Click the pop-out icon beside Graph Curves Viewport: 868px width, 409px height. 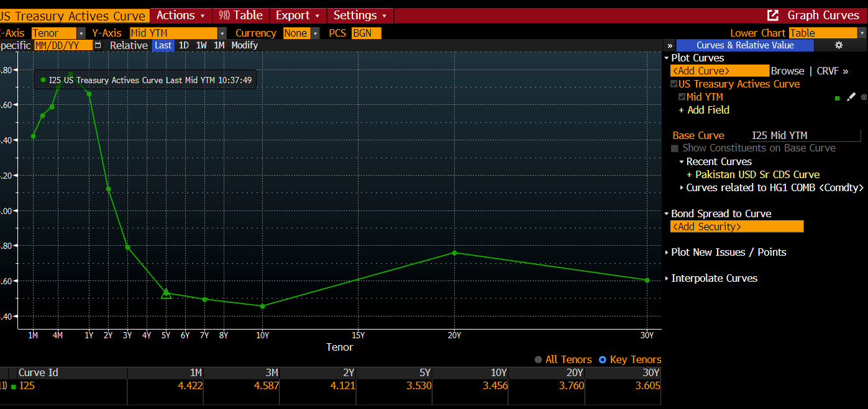pyautogui.click(x=772, y=16)
